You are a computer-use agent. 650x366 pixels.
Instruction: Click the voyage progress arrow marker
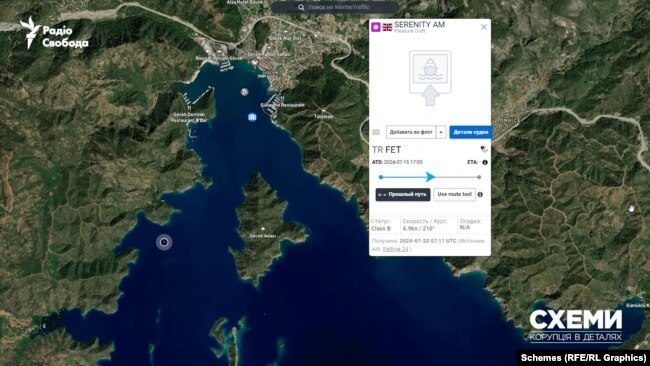tap(430, 177)
